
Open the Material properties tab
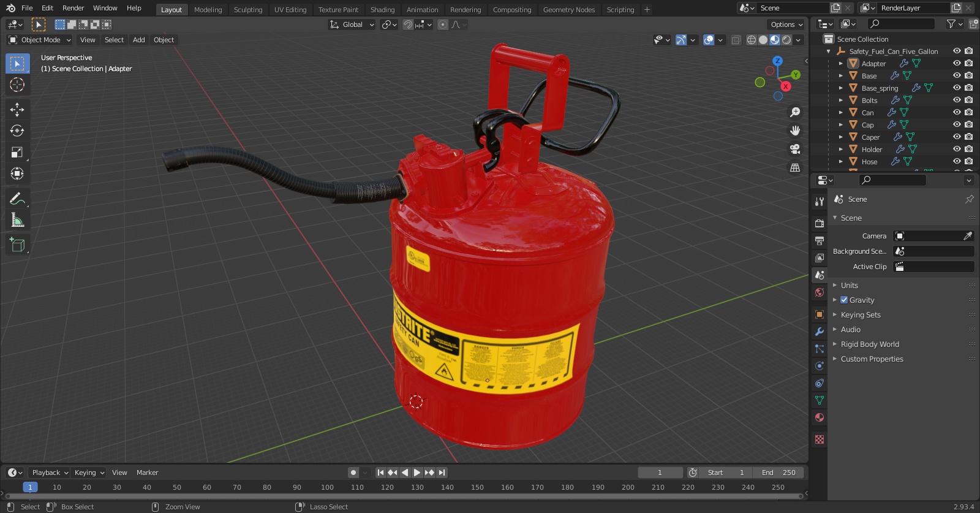click(820, 417)
